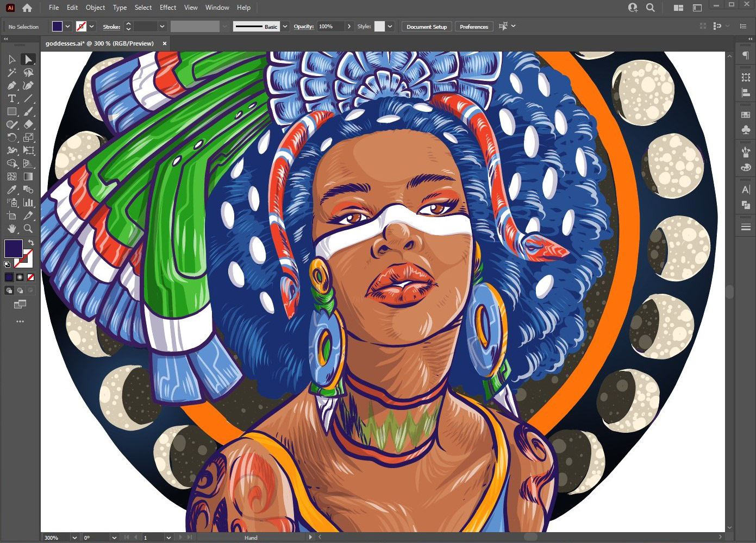Pick the Magic Wand tool
Viewport: 756px width, 543px height.
[12, 72]
